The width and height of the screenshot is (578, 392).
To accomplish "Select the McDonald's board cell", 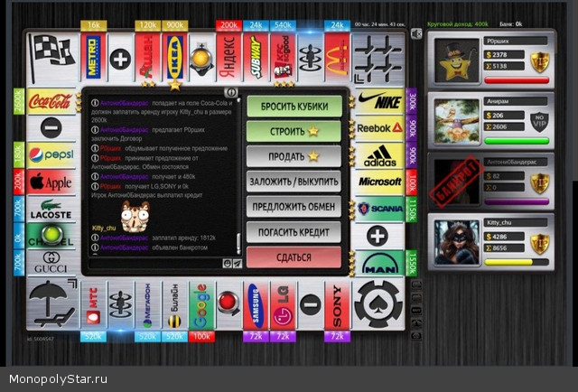I will (337, 57).
